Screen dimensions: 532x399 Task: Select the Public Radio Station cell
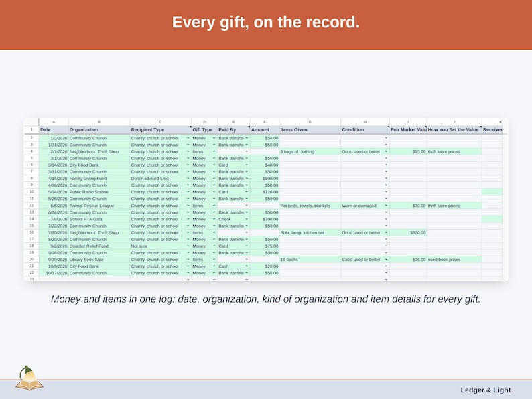[x=99, y=192]
